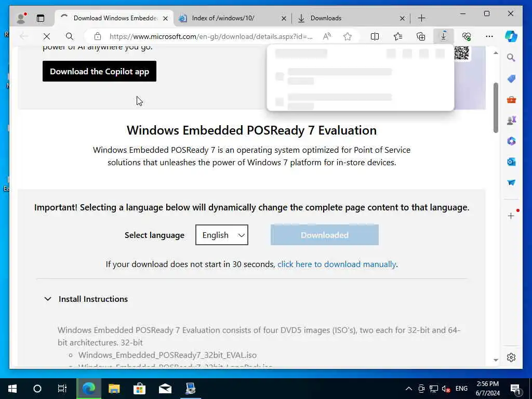This screenshot has height=399, width=532.
Task: Click the Downloaded button
Action: coord(325,235)
